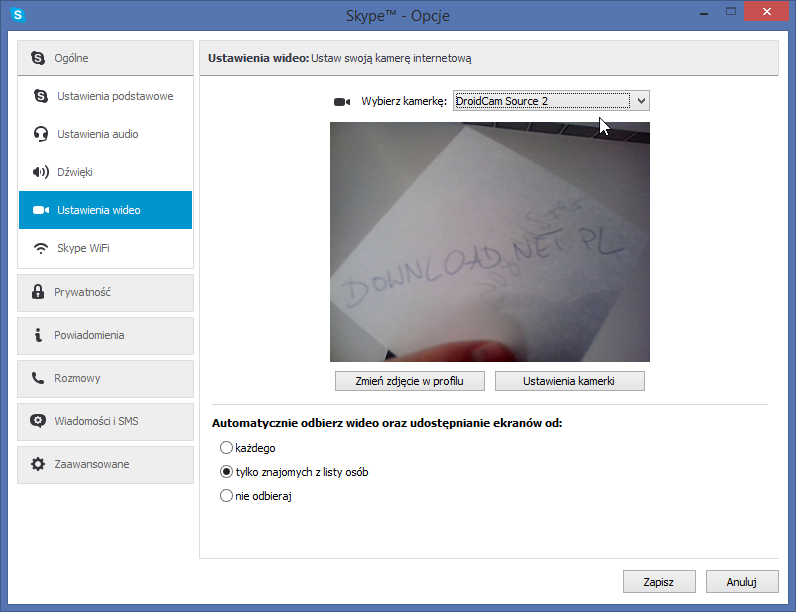Expand the Rozmowy section

[x=106, y=379]
